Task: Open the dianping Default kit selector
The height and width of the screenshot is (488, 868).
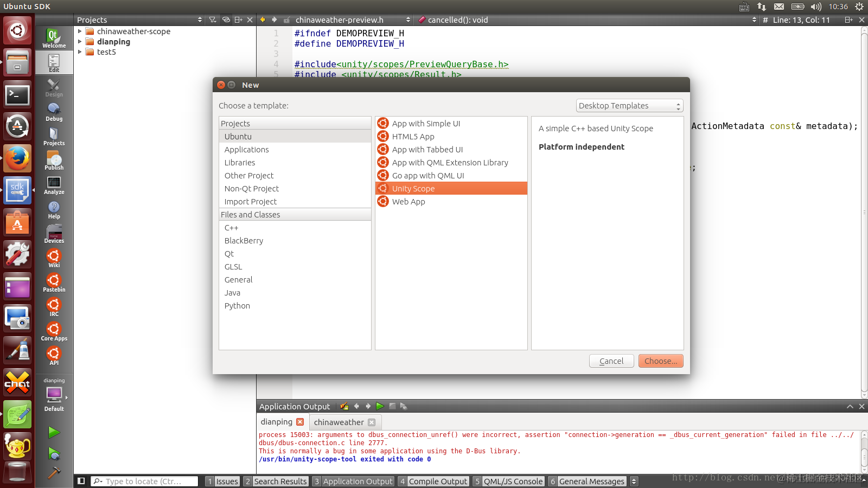Action: click(x=54, y=395)
